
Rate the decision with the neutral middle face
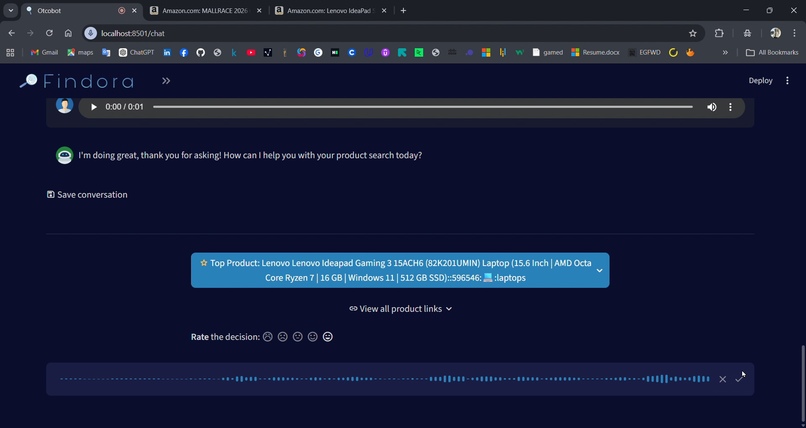(298, 337)
